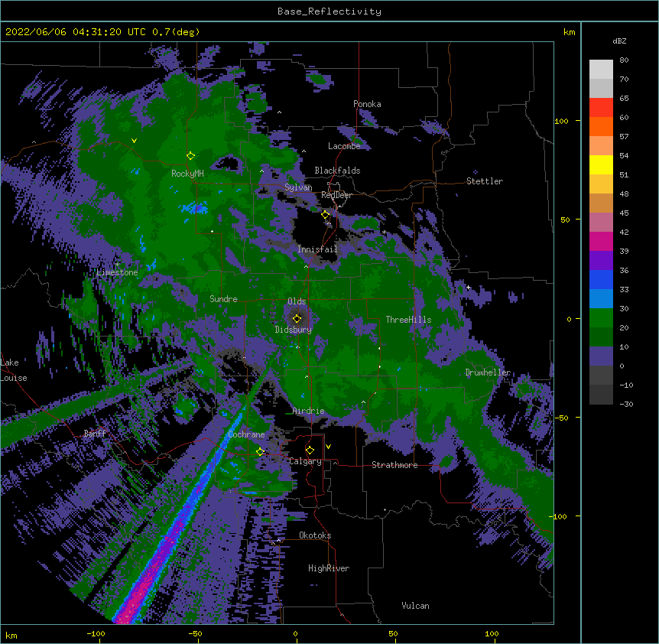Screen dimensions: 659x644
Task: Select the Drumheller label
Action: (x=488, y=372)
